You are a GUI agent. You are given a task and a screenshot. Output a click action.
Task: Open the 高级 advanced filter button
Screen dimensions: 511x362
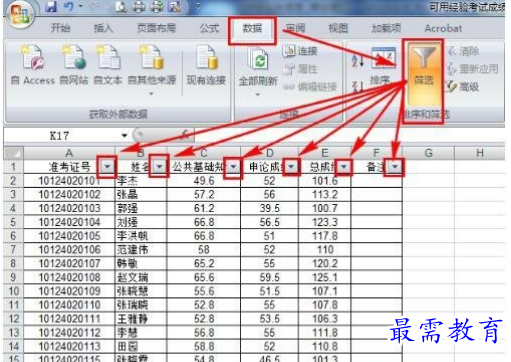463,87
